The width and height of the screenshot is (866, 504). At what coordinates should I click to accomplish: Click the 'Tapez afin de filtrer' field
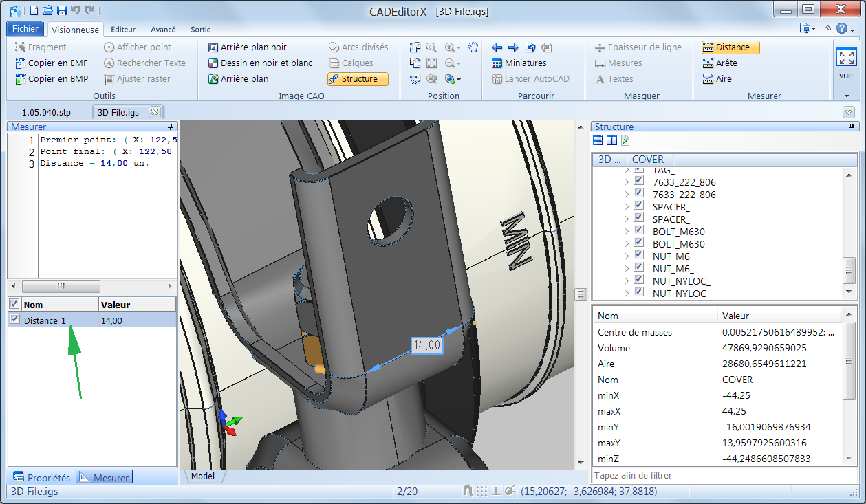715,475
